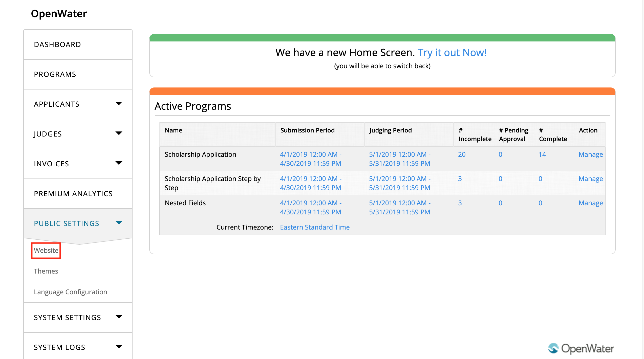
Task: Manage Scholarship Application Step by Step program
Action: (x=591, y=179)
